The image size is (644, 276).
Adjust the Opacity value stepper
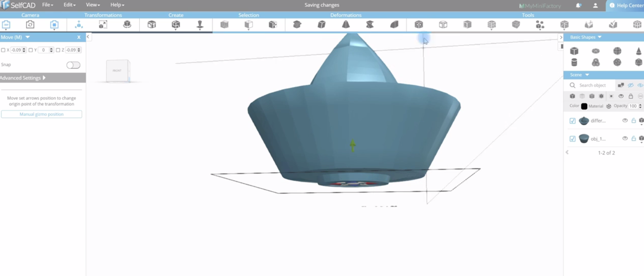tap(640, 106)
